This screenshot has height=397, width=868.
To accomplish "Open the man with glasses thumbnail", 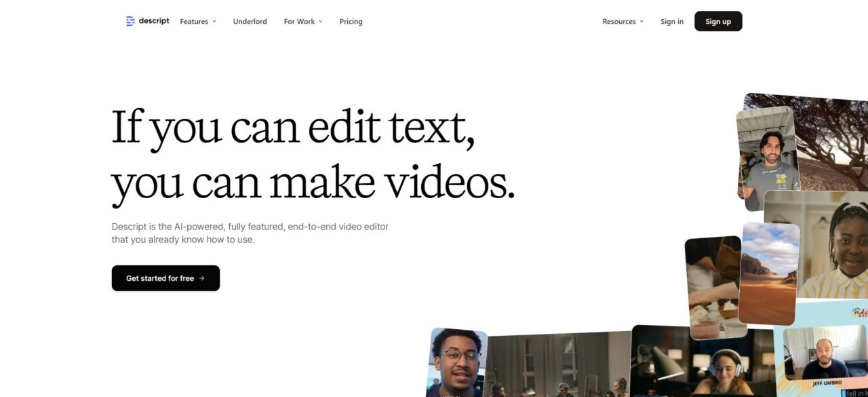I will pos(457,362).
